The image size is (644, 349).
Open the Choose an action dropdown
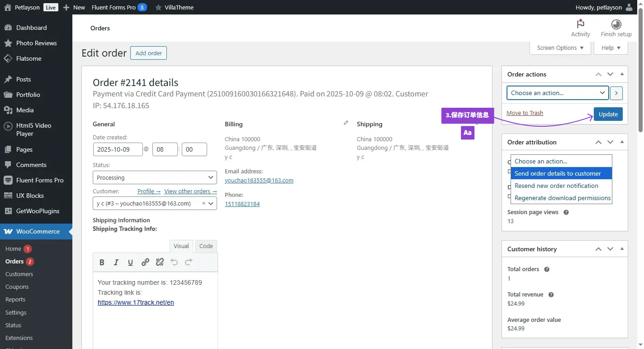tap(557, 93)
